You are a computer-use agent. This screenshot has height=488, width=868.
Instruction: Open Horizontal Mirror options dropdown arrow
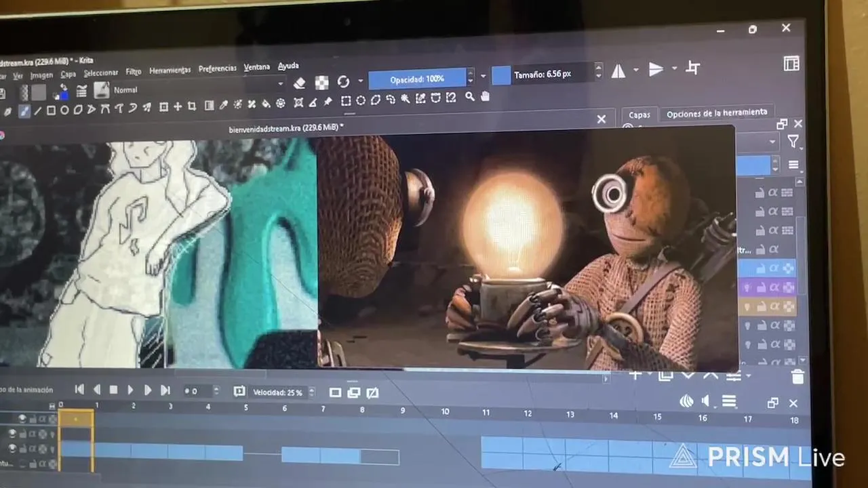tap(635, 70)
